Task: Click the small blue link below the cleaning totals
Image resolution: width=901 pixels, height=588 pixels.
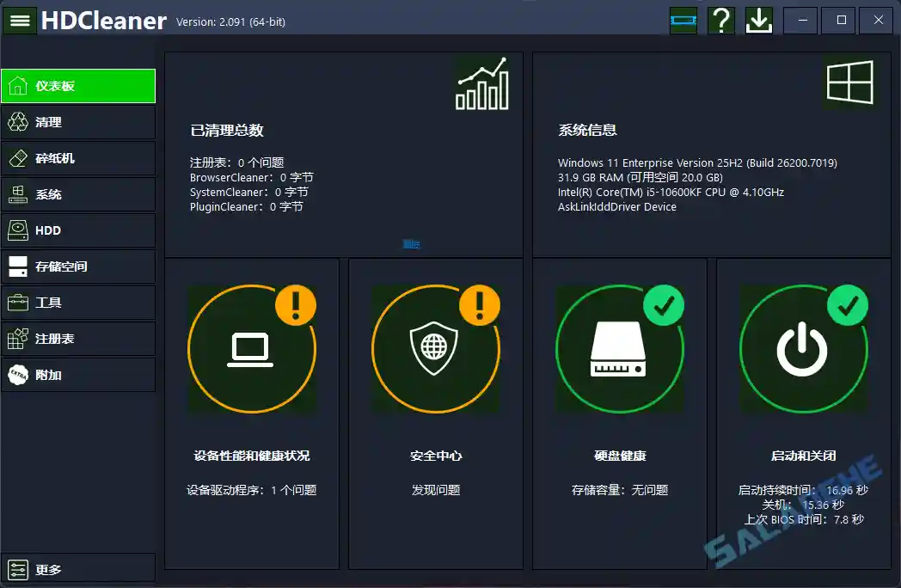Action: point(411,244)
